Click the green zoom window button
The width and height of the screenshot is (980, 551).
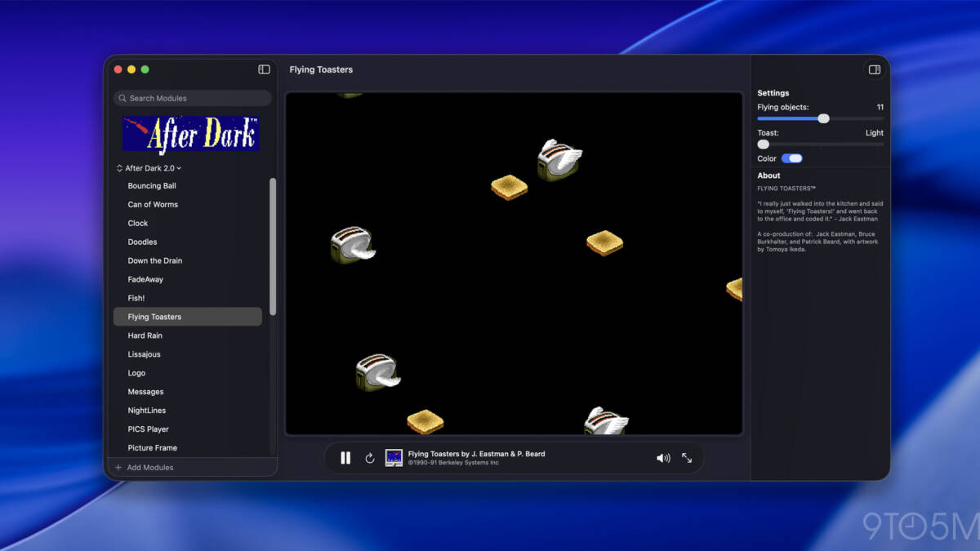(145, 69)
